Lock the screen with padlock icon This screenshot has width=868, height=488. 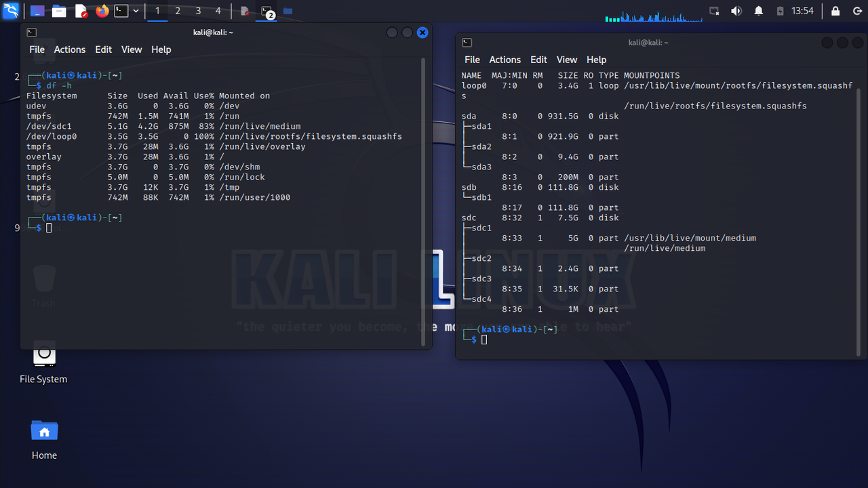click(x=835, y=11)
